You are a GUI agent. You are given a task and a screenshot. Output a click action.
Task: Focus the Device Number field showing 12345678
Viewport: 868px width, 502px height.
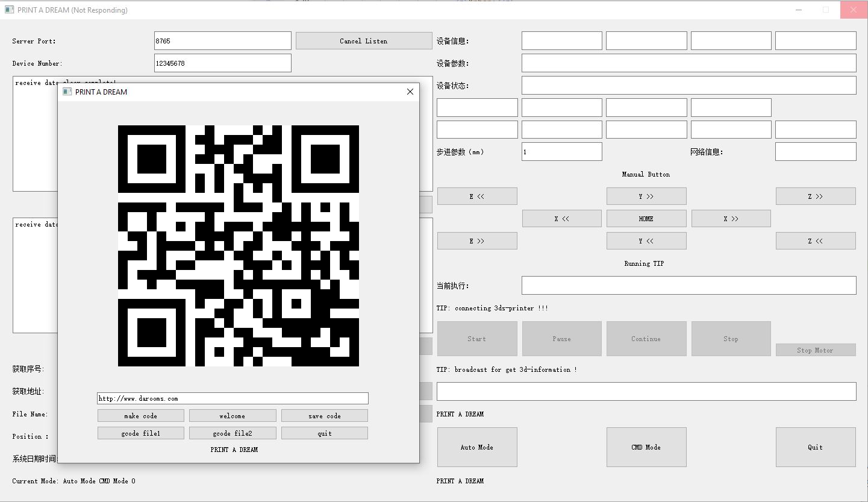click(223, 63)
